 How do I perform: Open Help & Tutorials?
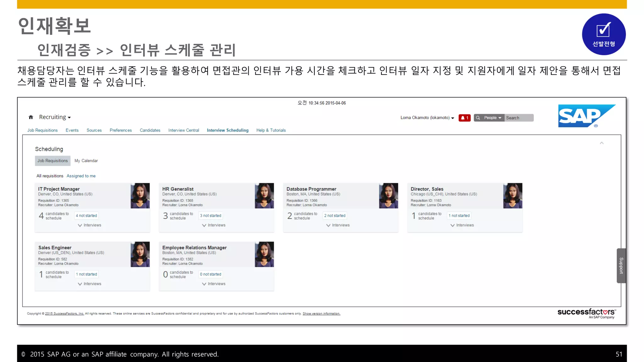271,130
